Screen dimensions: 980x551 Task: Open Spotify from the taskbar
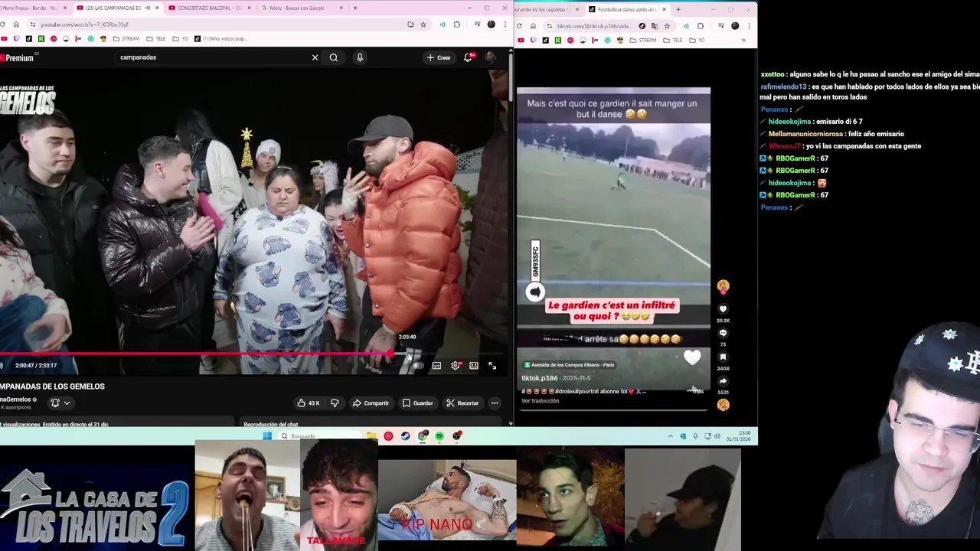click(x=439, y=436)
